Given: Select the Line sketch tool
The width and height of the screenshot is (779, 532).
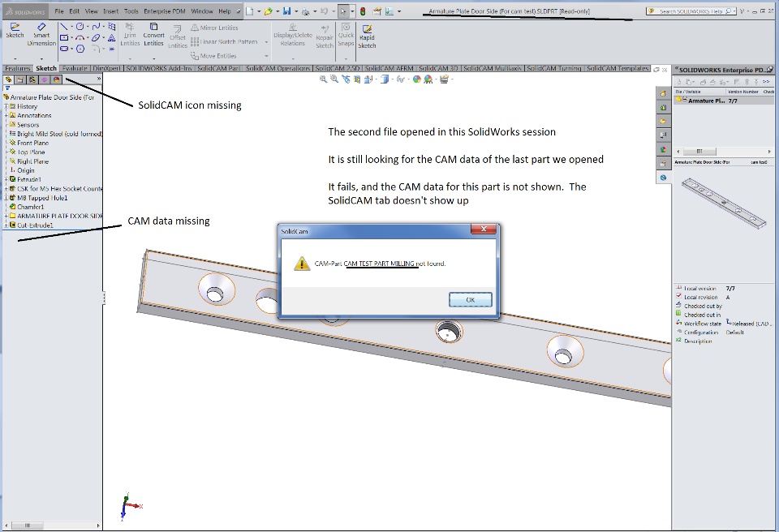Looking at the screenshot, I should coord(64,26).
